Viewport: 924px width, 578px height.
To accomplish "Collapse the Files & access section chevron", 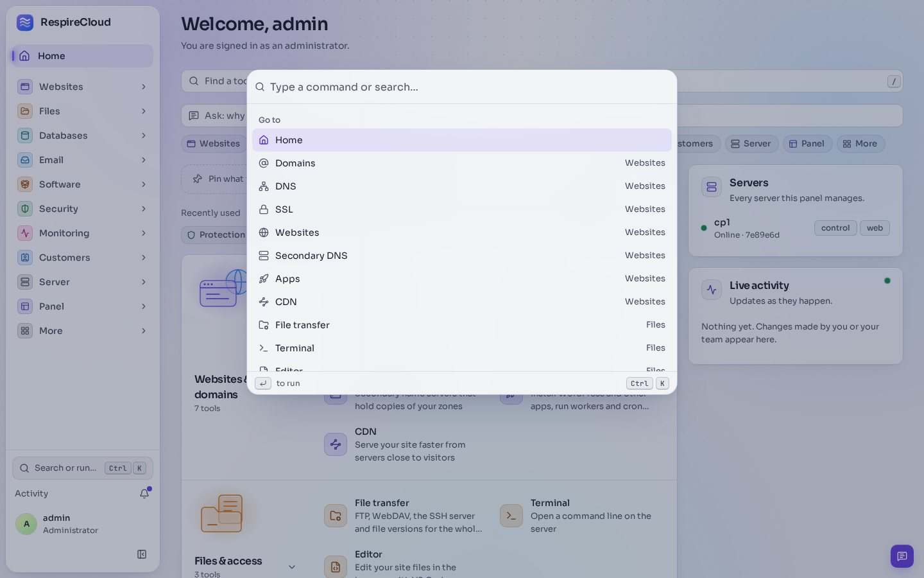I will pos(292,566).
